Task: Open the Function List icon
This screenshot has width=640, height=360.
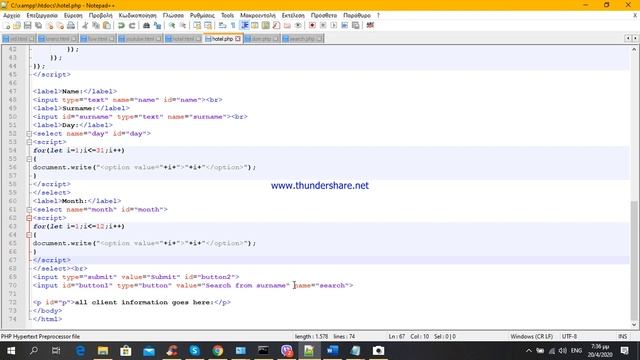Action: coord(276,25)
